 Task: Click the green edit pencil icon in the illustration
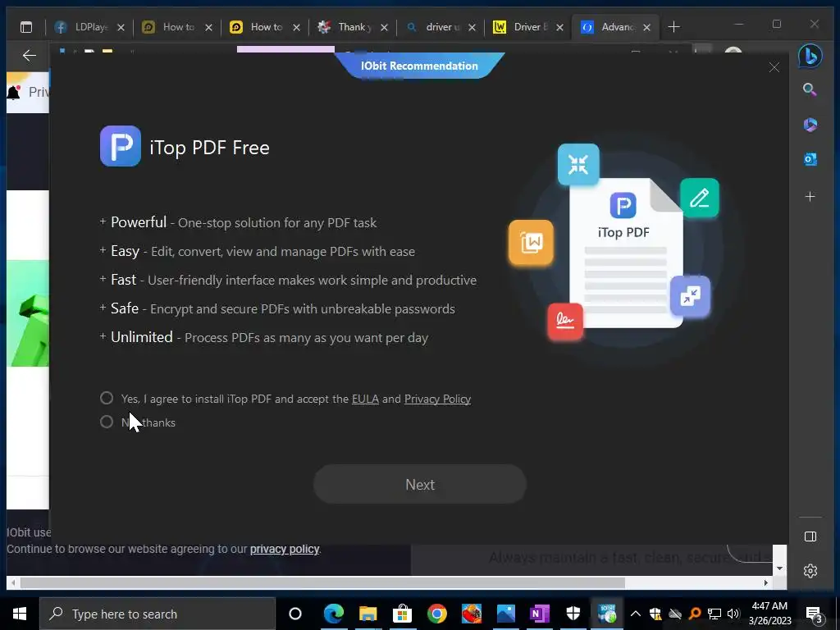pos(700,198)
